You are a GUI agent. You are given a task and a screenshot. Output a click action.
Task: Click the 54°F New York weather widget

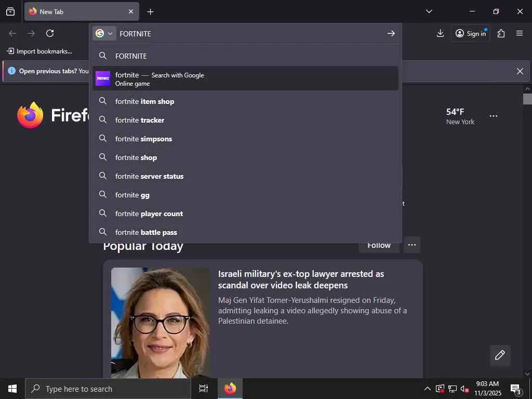pyautogui.click(x=460, y=116)
